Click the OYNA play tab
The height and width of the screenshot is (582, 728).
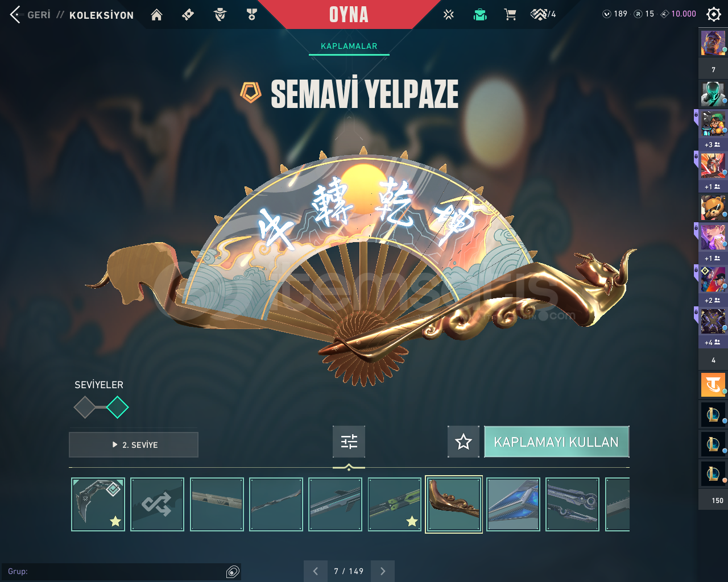pos(349,14)
